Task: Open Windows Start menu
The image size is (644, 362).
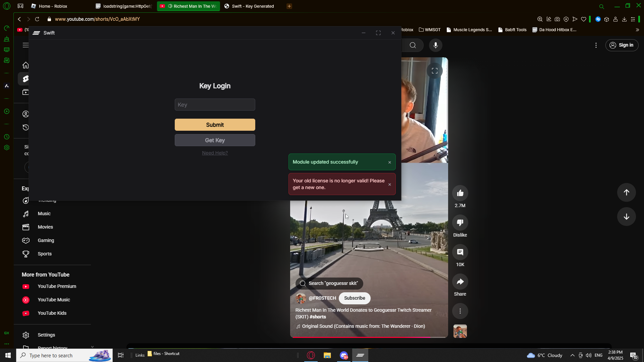Action: coord(8,355)
